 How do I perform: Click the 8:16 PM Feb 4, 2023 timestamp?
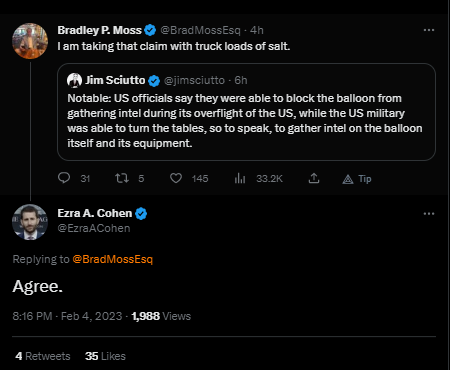[x=67, y=316]
